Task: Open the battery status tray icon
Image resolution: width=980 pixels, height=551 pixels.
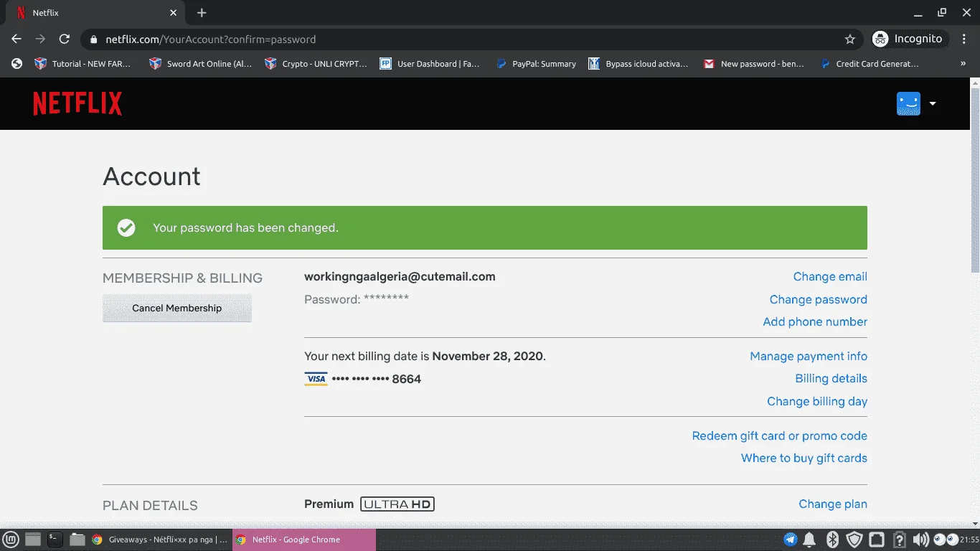Action: (x=899, y=540)
